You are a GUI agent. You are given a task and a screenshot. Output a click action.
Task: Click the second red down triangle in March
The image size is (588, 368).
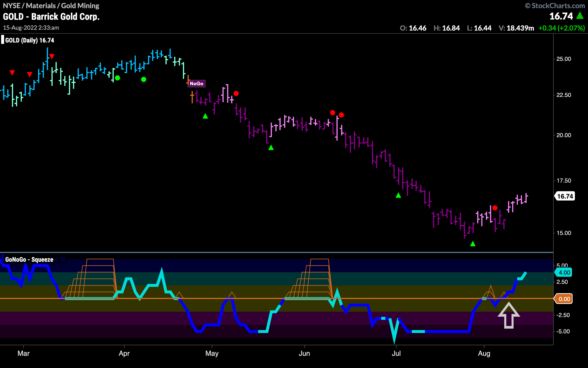coord(30,75)
